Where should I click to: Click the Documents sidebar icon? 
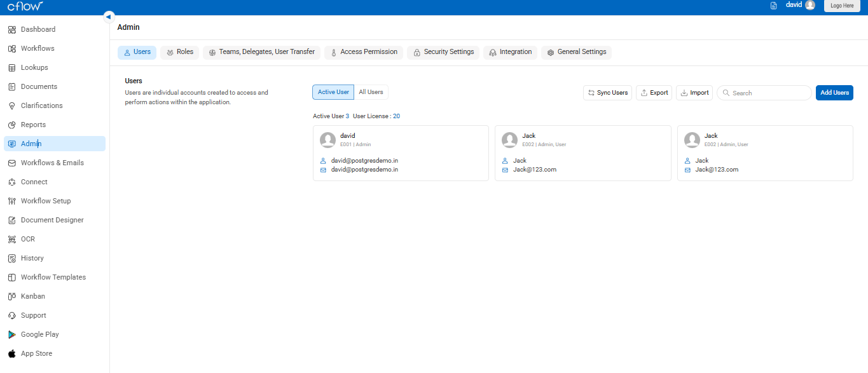(x=12, y=86)
